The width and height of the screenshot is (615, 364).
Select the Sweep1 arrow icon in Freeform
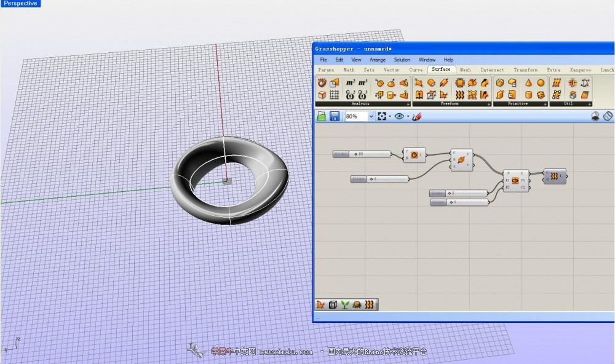pyautogui.click(x=485, y=83)
